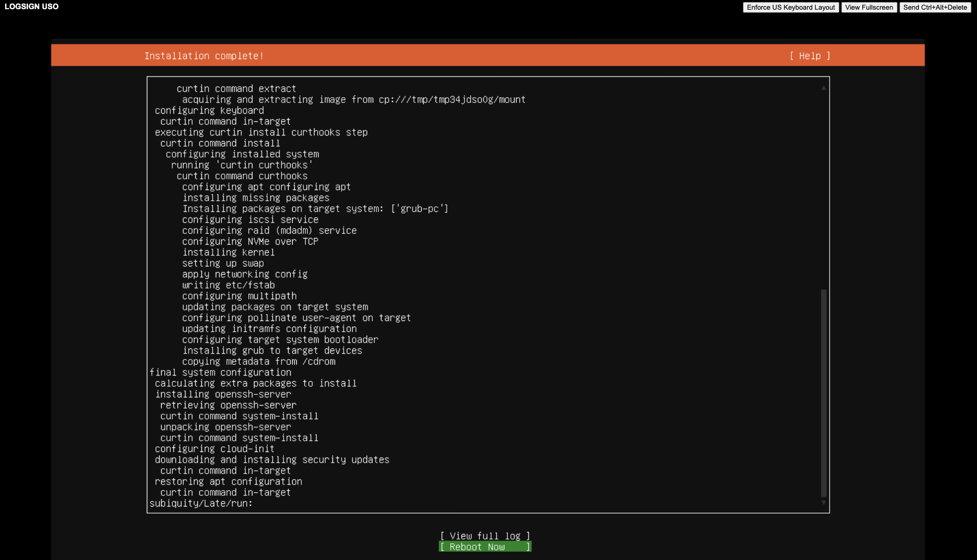Click log line 'subiquity/Late/run:'
This screenshot has height=560, width=977.
coord(201,503)
